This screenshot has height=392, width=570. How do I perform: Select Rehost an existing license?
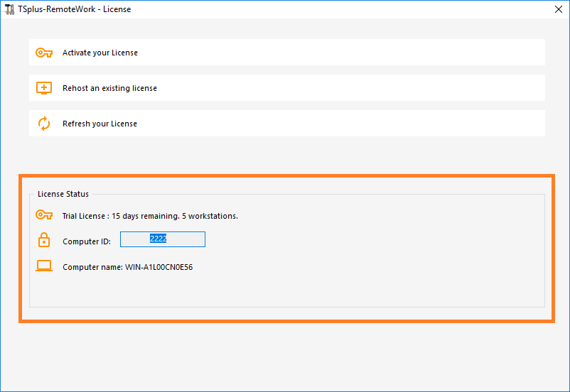coord(109,88)
